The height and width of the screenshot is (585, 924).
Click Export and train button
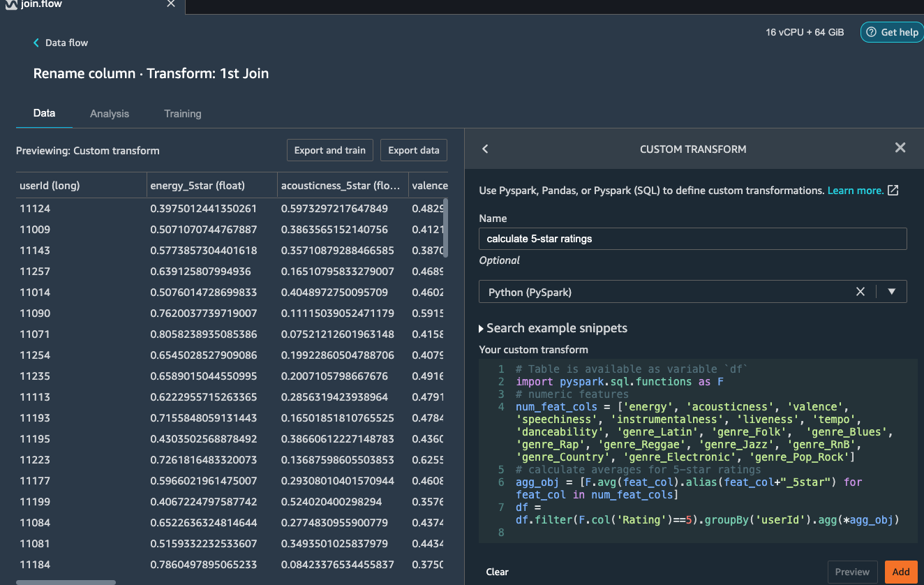(x=330, y=150)
